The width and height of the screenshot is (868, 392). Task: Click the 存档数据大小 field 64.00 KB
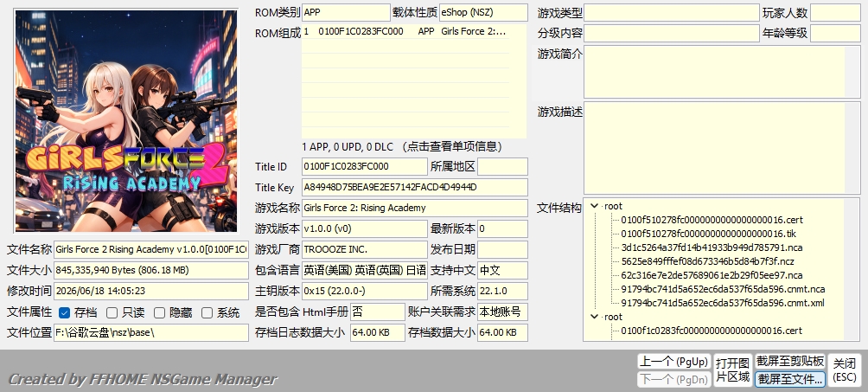[502, 332]
